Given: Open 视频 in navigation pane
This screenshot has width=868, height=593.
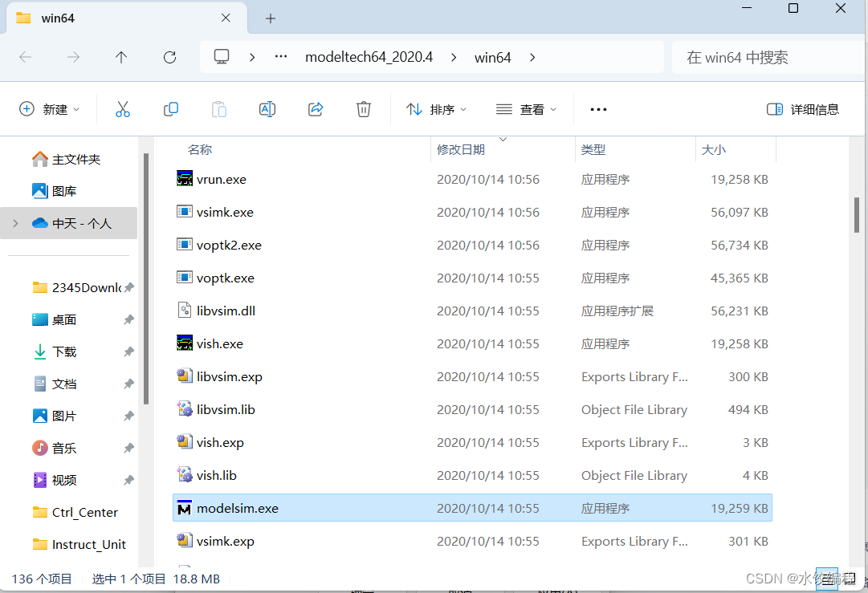Looking at the screenshot, I should coord(55,480).
